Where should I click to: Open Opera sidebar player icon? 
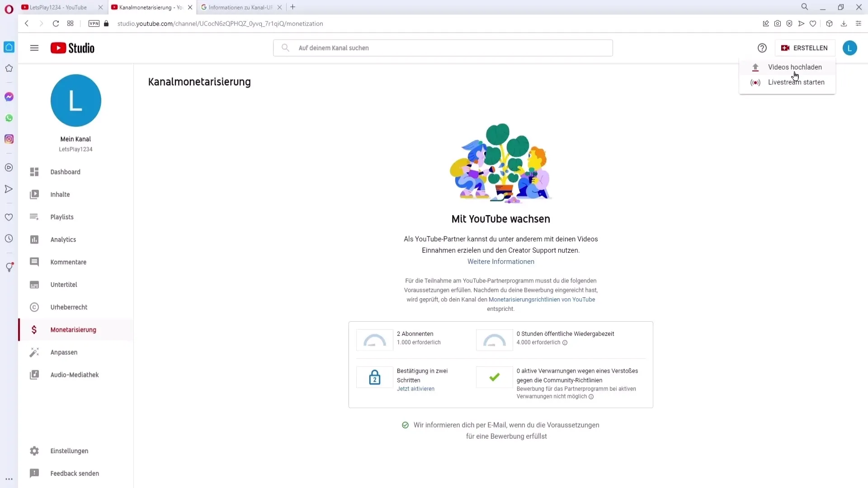9,168
